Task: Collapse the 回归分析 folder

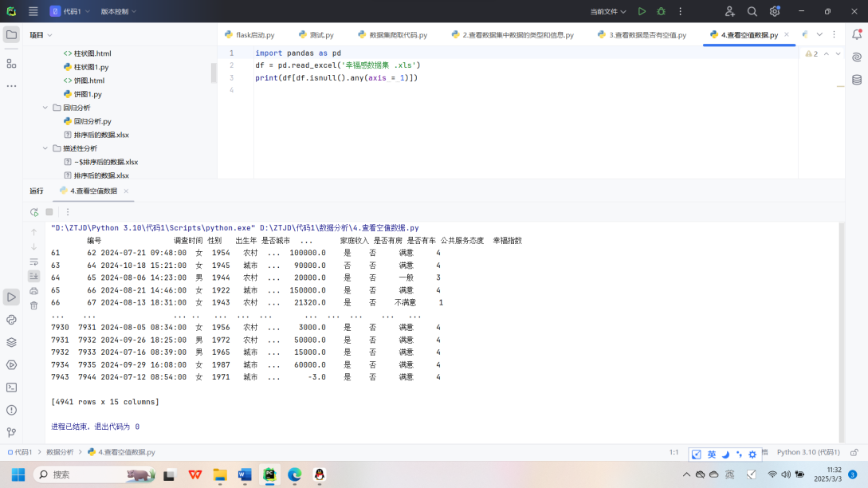Action: pyautogui.click(x=45, y=108)
